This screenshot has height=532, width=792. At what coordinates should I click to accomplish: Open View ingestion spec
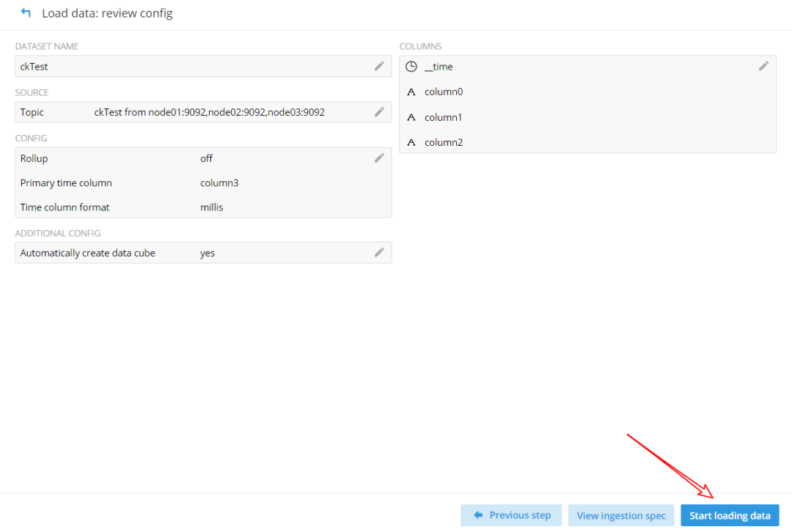(621, 515)
